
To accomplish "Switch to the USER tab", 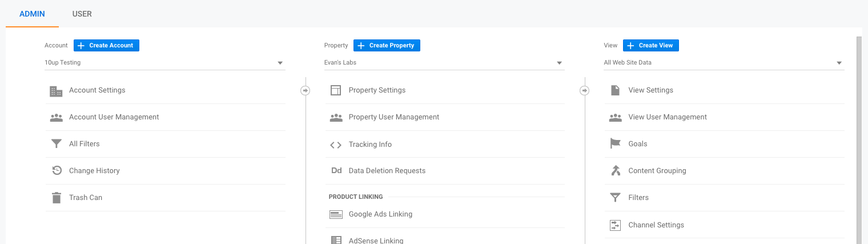I will click(82, 14).
